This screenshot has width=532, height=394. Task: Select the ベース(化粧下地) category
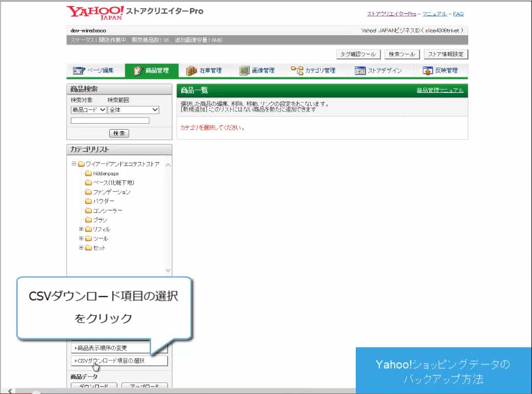point(113,183)
